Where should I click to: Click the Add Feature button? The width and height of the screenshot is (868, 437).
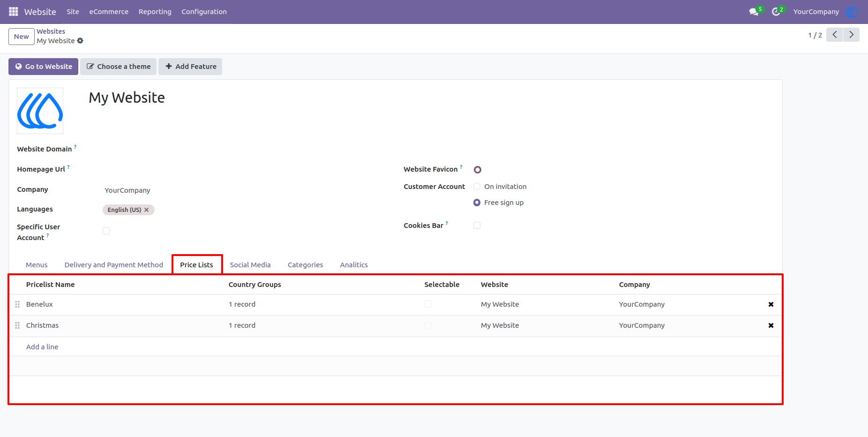click(190, 67)
